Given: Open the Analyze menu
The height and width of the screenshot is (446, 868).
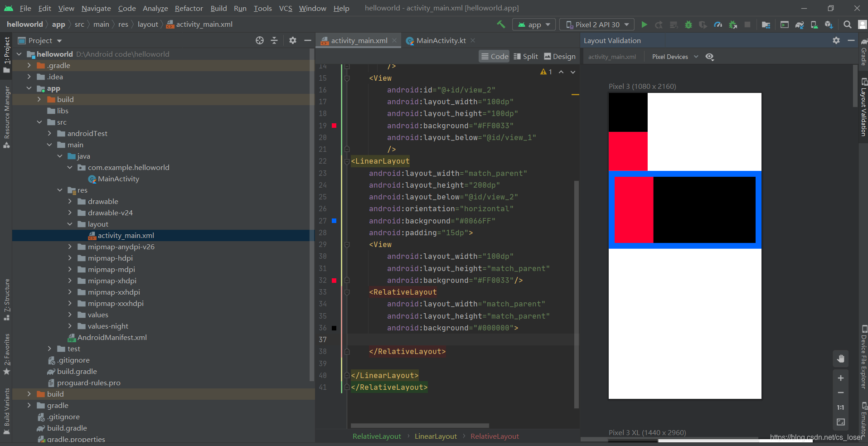Looking at the screenshot, I should pyautogui.click(x=155, y=8).
